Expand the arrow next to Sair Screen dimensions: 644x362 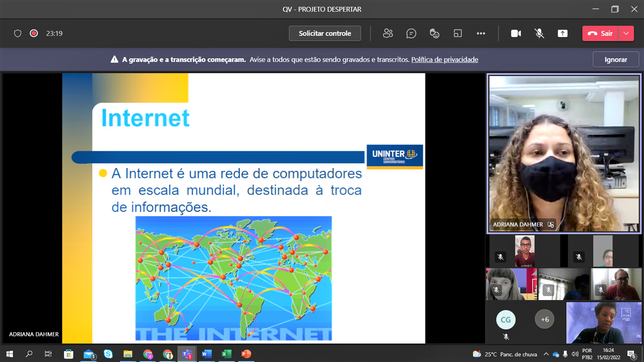pos(626,33)
